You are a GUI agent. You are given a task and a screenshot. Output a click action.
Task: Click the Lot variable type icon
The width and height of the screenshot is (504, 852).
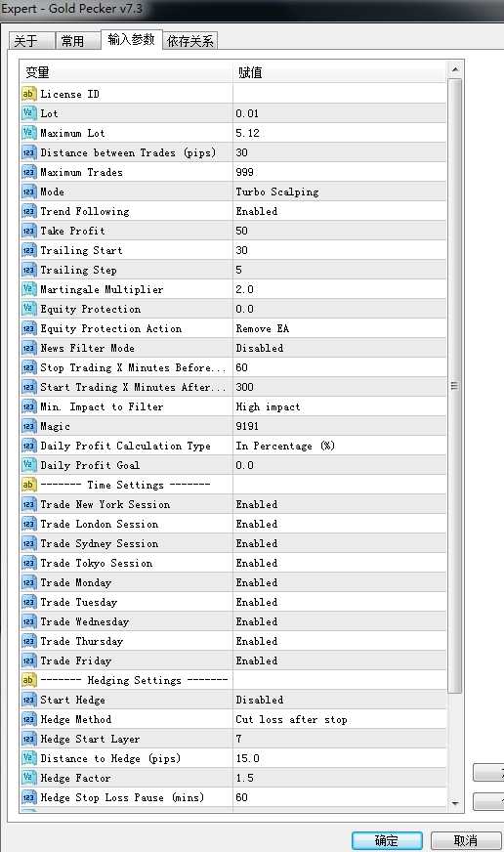[28, 113]
